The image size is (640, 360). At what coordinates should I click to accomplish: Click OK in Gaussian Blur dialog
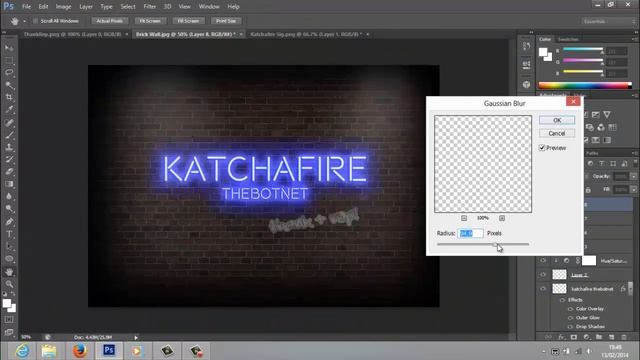pyautogui.click(x=557, y=120)
